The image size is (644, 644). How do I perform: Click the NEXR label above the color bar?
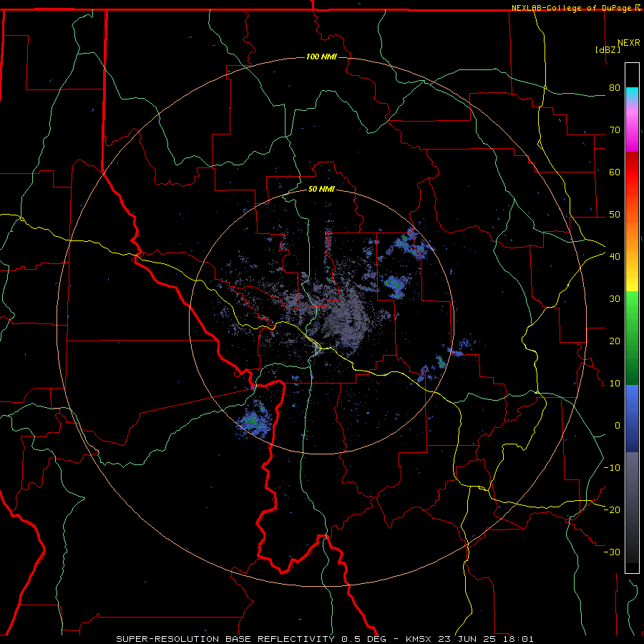coord(629,43)
